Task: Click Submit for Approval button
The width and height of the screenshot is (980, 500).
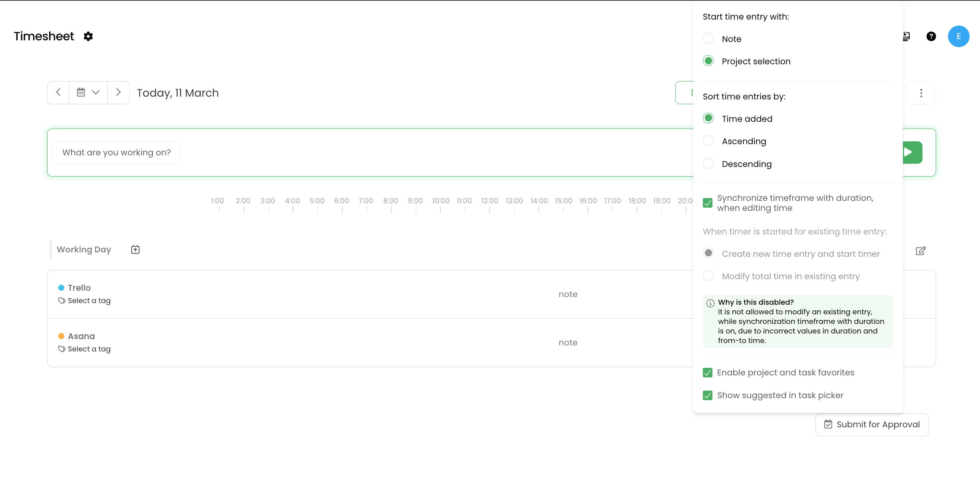Action: (x=872, y=425)
